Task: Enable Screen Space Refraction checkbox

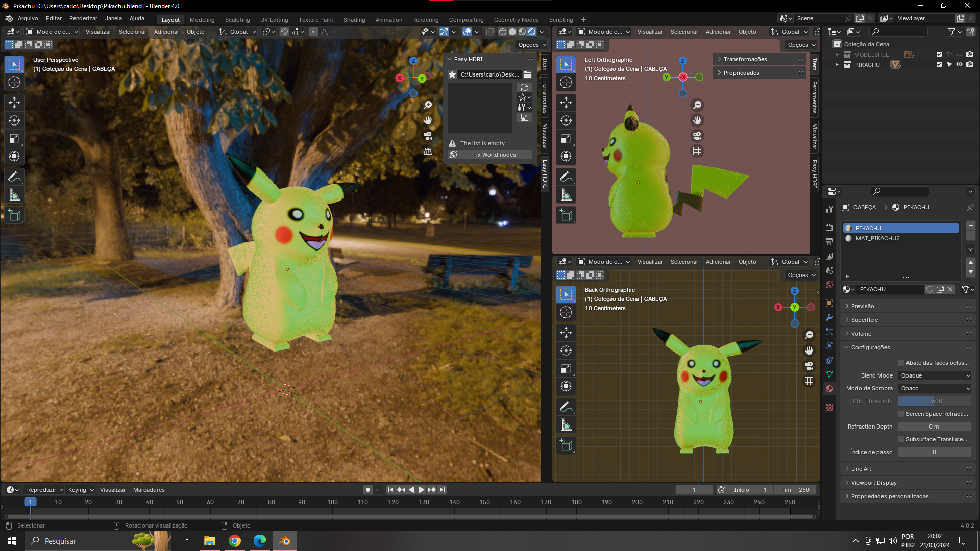Action: (901, 414)
